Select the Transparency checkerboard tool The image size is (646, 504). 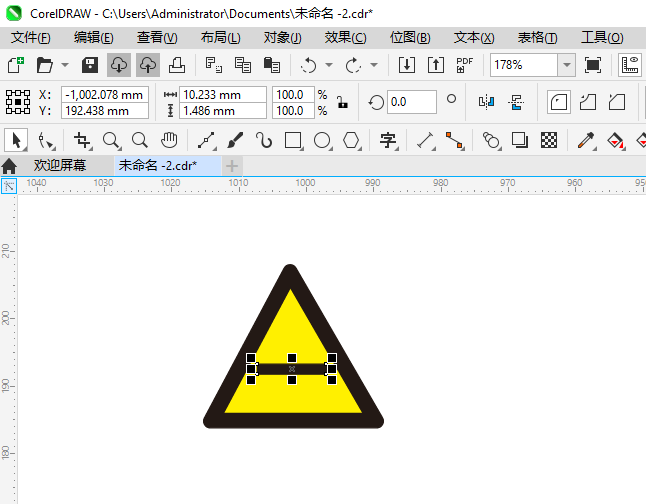click(x=549, y=141)
